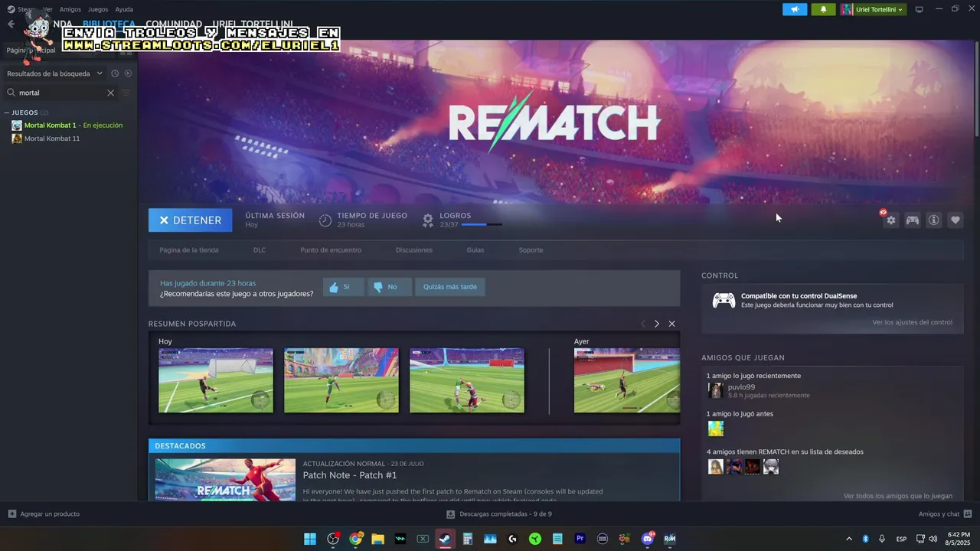Viewport: 980px width, 551px height.
Task: Open Windows Start menu
Action: click(310, 539)
